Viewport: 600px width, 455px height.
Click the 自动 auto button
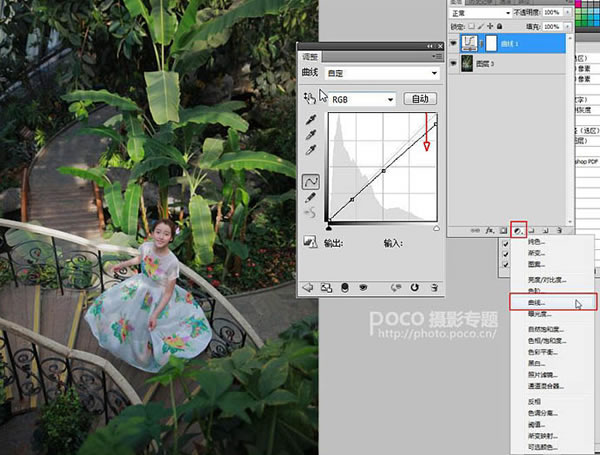[420, 99]
